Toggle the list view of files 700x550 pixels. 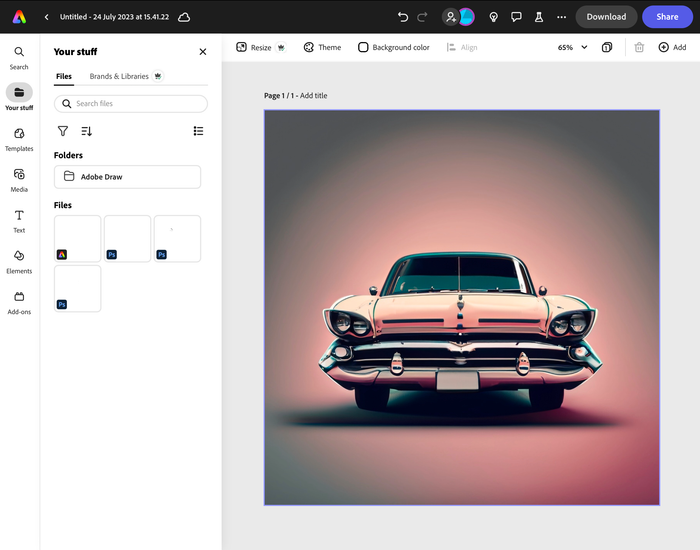pyautogui.click(x=198, y=131)
